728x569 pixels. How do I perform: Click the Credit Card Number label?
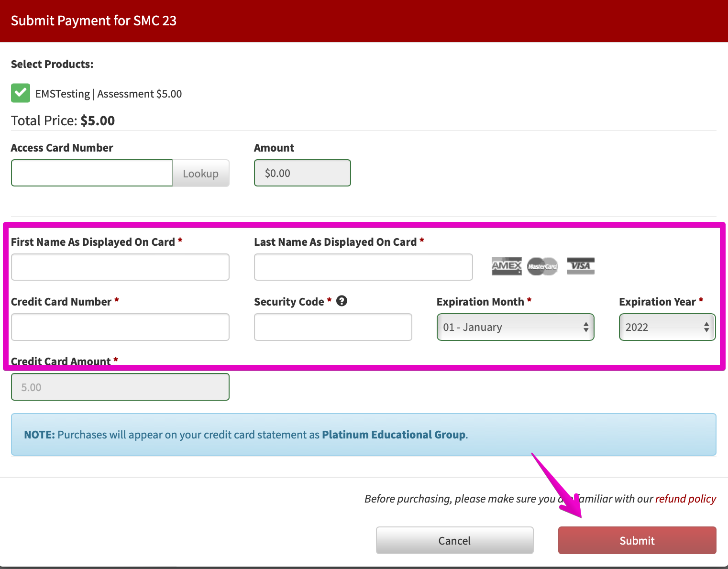click(61, 302)
